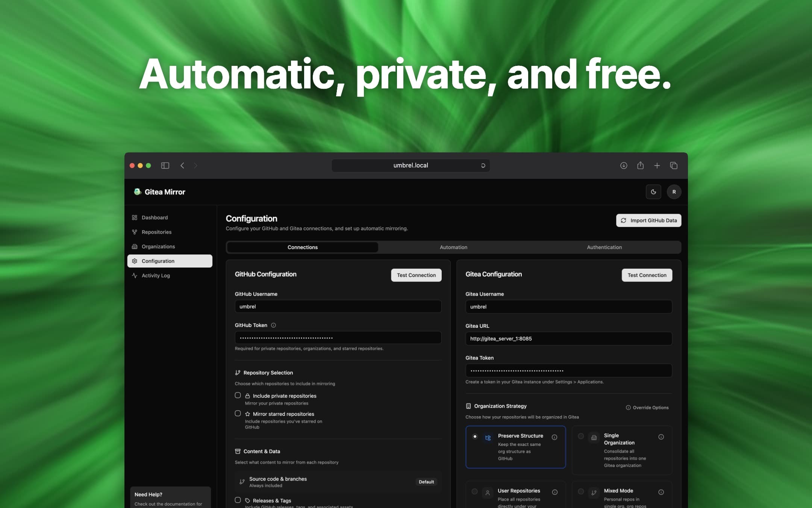Enable Include private repositories checkbox
This screenshot has height=508, width=812.
[x=238, y=395]
